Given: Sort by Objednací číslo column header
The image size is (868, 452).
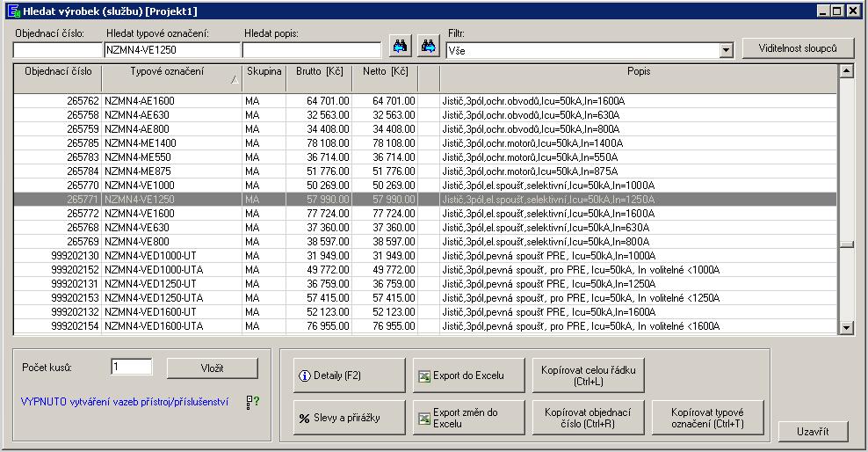Looking at the screenshot, I should pyautogui.click(x=58, y=78).
